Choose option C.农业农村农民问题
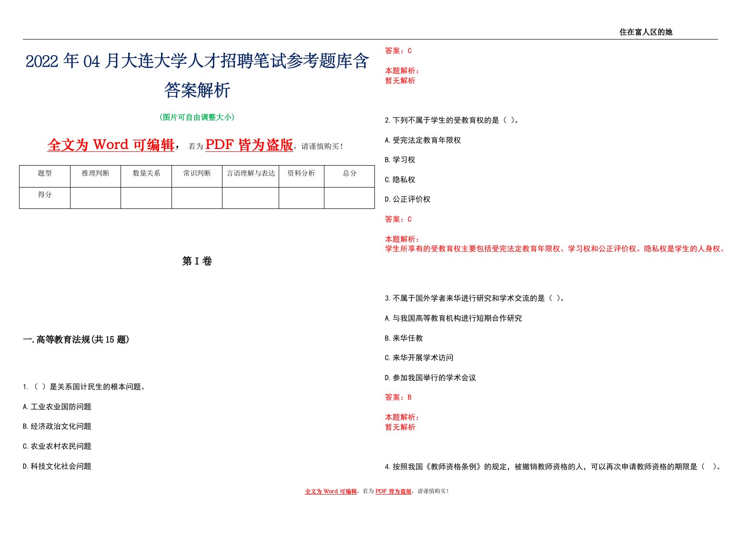The image size is (756, 534). coord(57,446)
